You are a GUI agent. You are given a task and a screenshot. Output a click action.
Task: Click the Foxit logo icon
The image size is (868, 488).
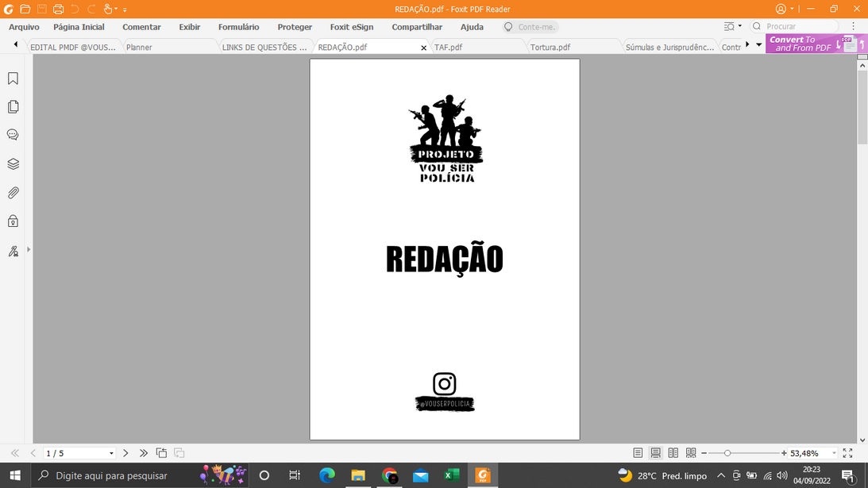coord(8,9)
